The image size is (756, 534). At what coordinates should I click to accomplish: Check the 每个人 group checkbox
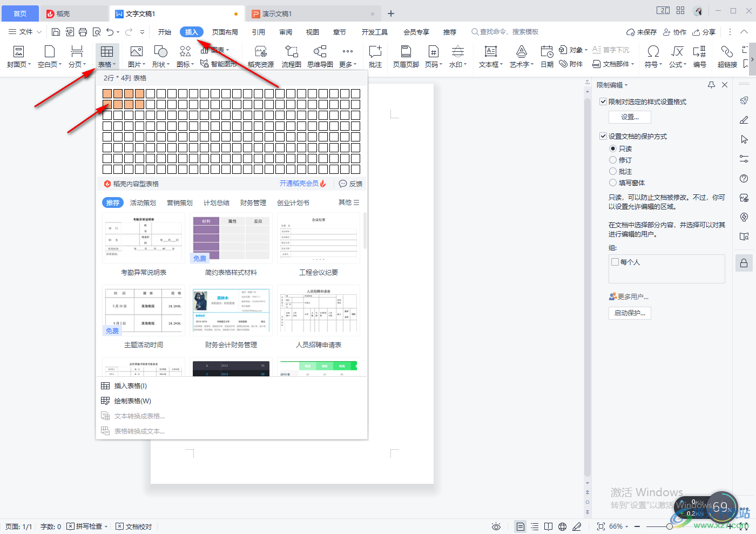tap(615, 262)
